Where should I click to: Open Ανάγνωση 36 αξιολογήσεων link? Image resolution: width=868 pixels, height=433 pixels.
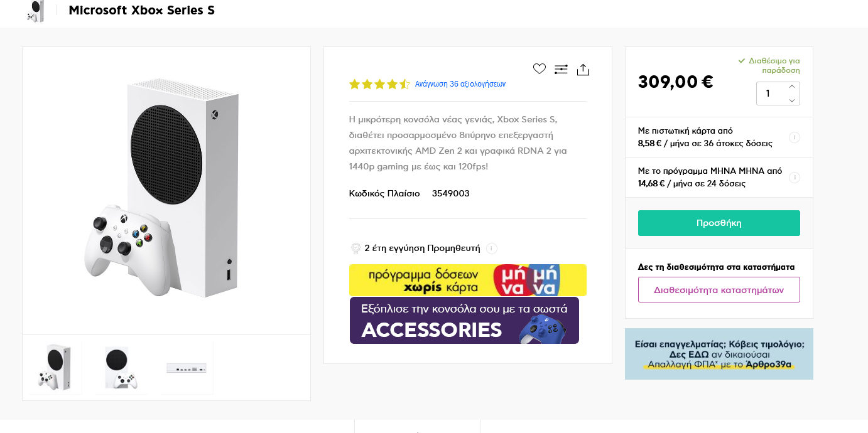click(460, 84)
